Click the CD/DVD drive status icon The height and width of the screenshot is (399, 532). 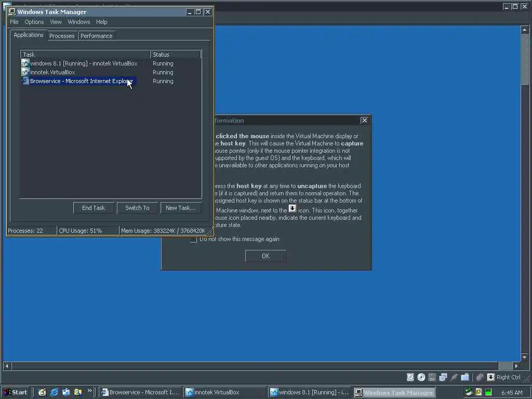coord(421,377)
